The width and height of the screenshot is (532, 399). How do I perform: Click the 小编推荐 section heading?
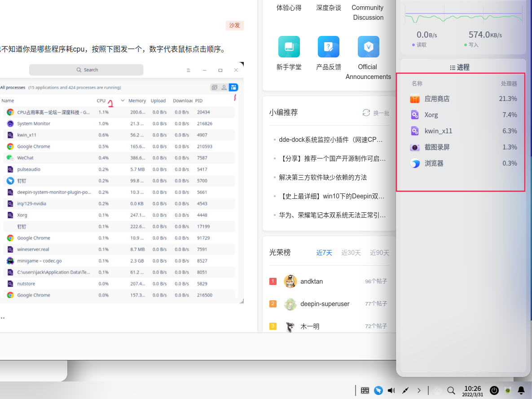(x=283, y=113)
